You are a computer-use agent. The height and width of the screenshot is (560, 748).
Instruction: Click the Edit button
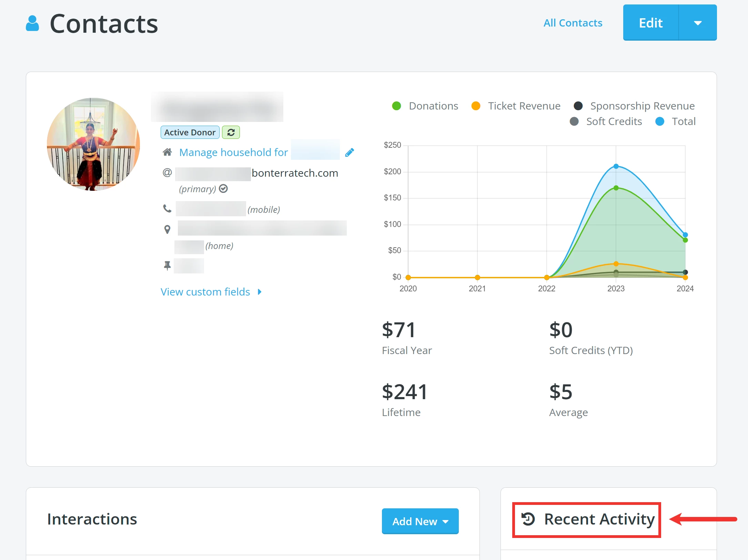pyautogui.click(x=651, y=23)
